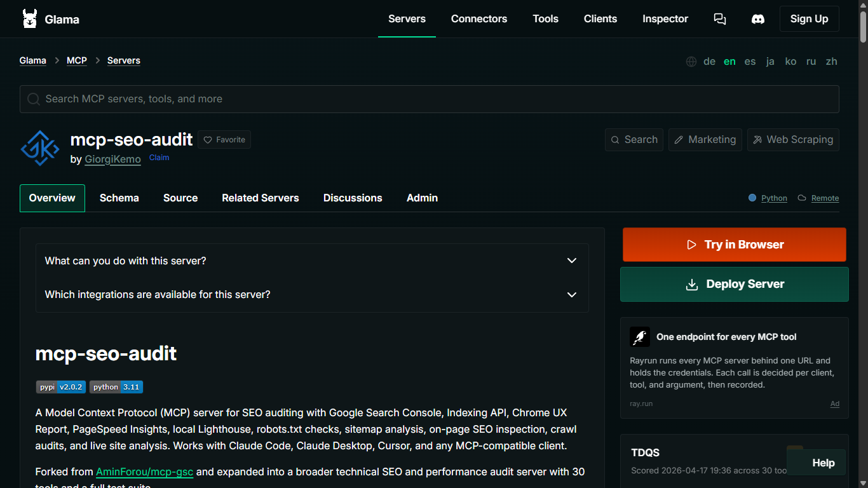Switch language to ko
This screenshot has width=868, height=488.
click(790, 62)
